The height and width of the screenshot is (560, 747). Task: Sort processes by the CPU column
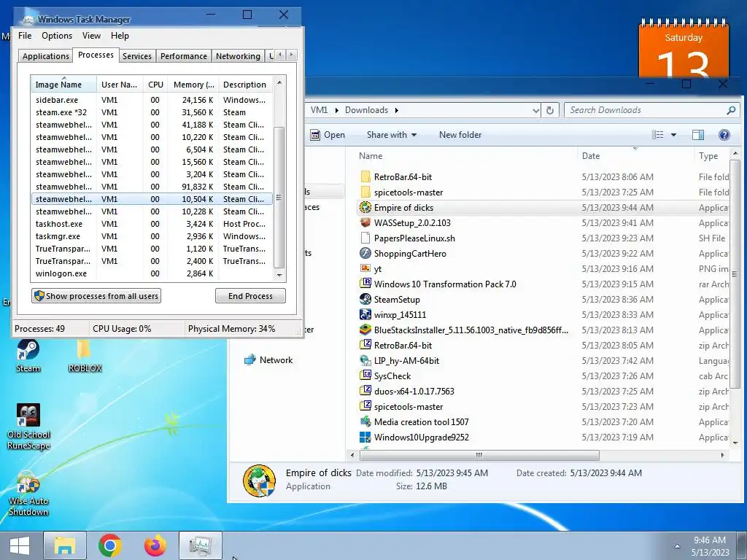[155, 85]
